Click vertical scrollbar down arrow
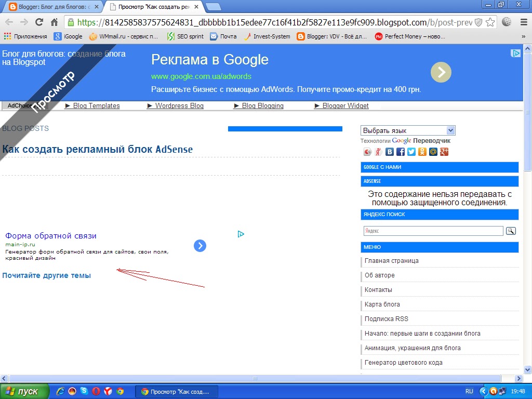 (x=528, y=369)
